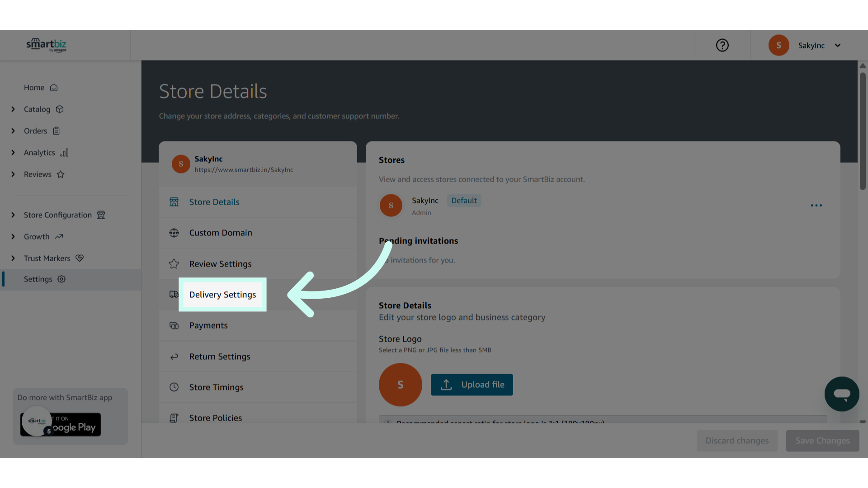Screen dimensions: 868x488
Task: Click the Store Configuration shop icon
Action: coord(101,215)
